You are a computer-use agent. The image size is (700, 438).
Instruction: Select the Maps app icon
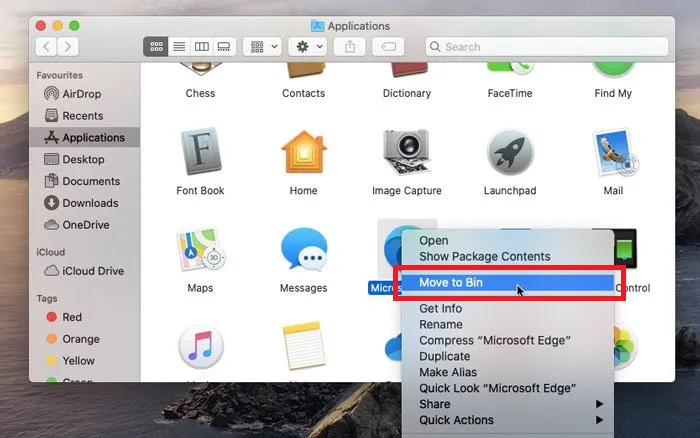tap(200, 249)
